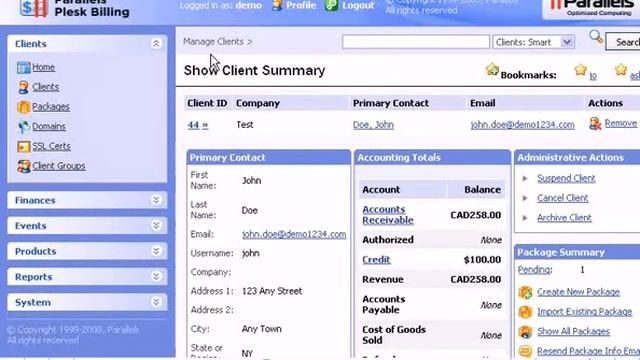The height and width of the screenshot is (360, 640).
Task: Click the Import Existing Package link
Action: coord(584,311)
